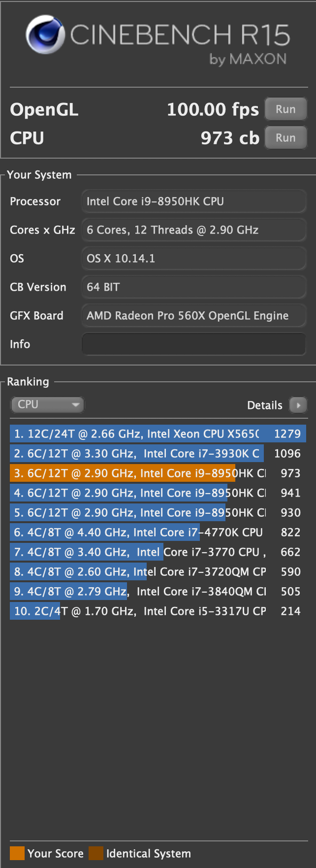Open the CPU ranking dropdown
Screen dimensions: 316x868
tap(47, 404)
